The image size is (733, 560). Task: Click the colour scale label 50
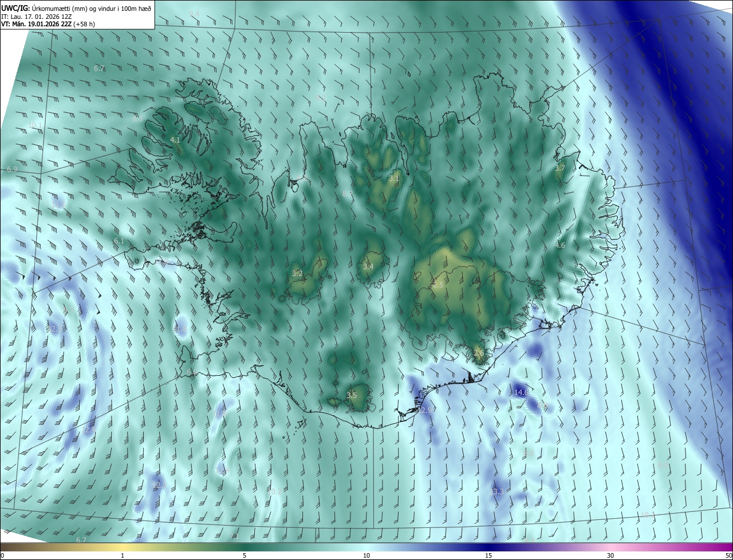point(728,556)
